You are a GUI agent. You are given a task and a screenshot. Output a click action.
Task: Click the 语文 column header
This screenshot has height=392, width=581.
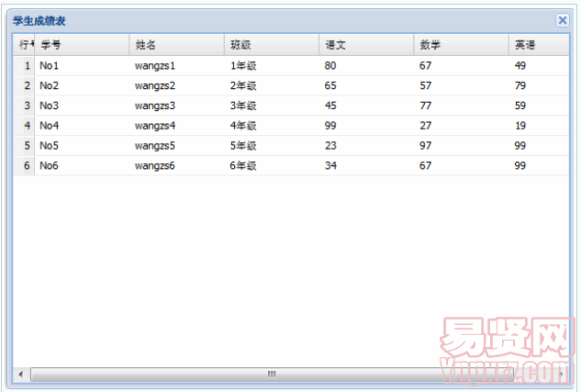tap(365, 45)
